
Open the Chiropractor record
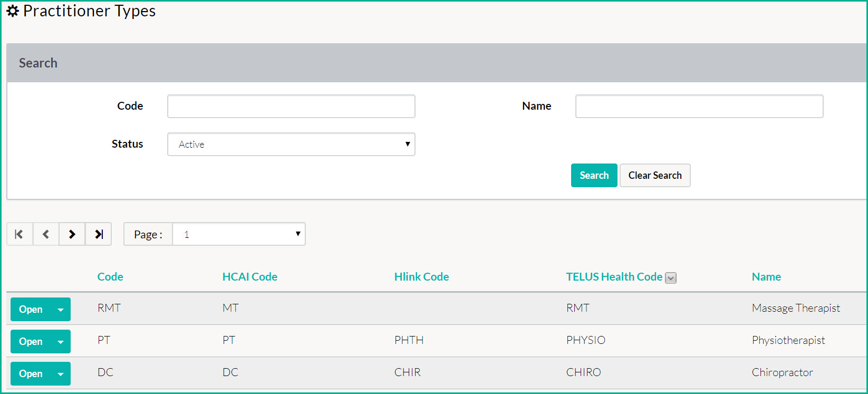point(31,374)
